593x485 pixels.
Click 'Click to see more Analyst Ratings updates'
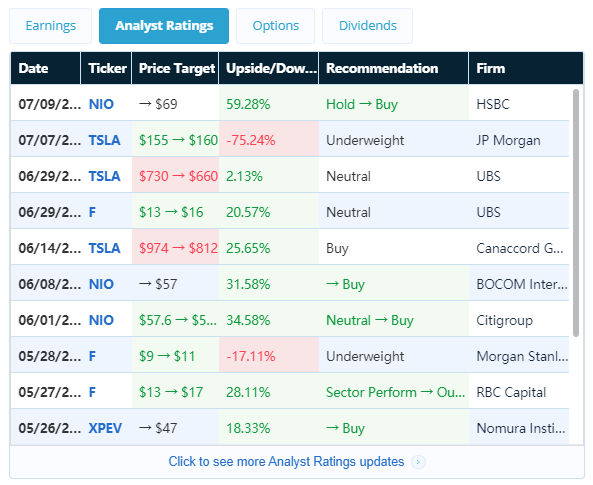click(286, 462)
